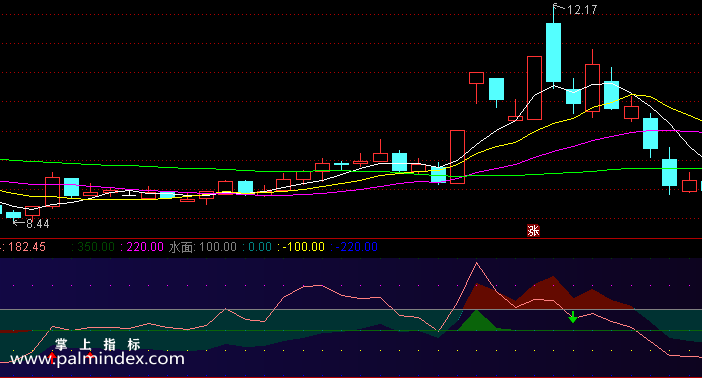Click the first red up-arrow buy signal

click(52, 357)
